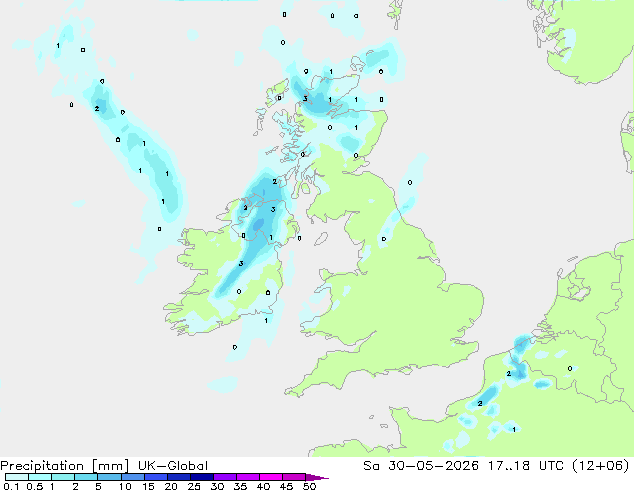Click the legend label '40'
The image size is (634, 490).
[263, 486]
